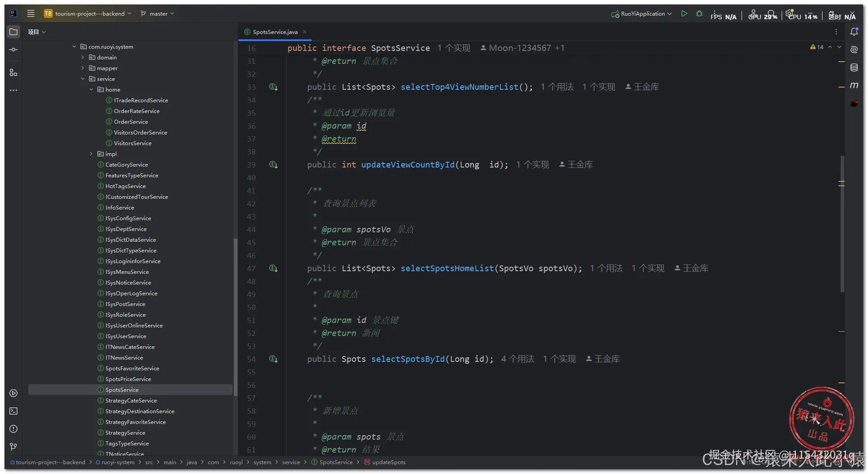Jump to previous highlighted problem arrow
The width and height of the screenshot is (868, 474).
tap(830, 47)
